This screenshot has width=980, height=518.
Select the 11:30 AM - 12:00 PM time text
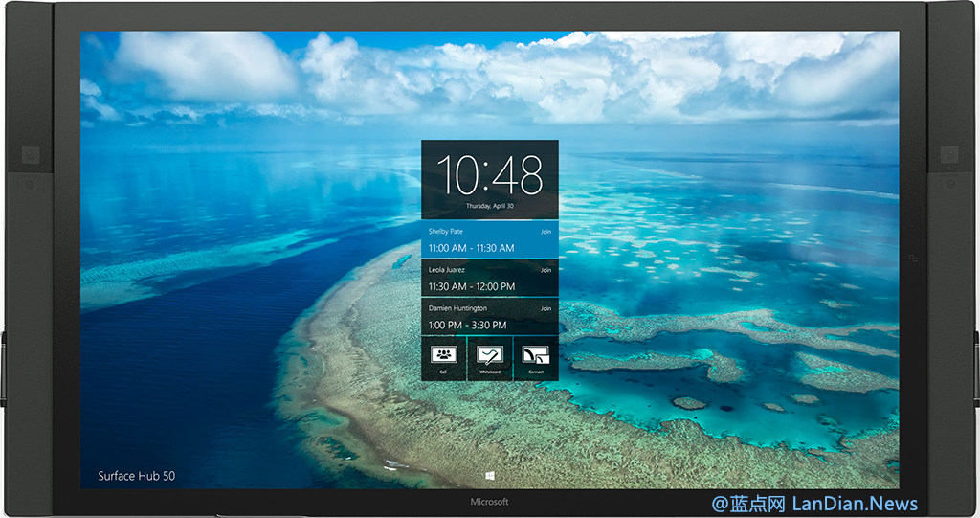pos(472,286)
